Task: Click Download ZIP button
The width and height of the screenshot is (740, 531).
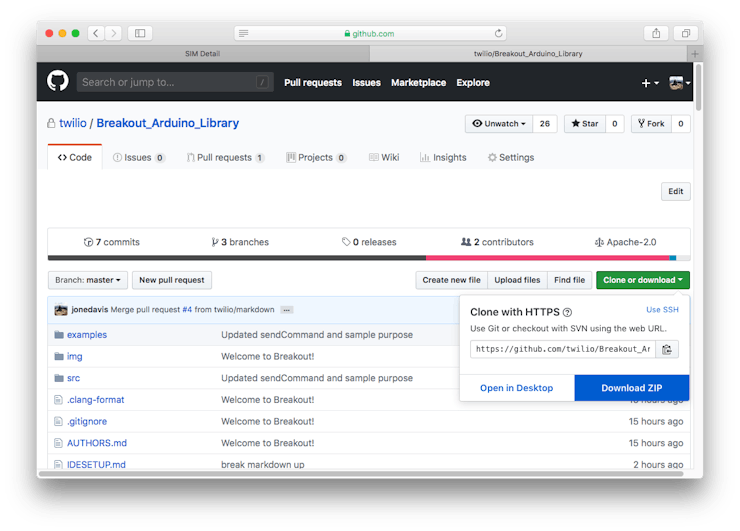Action: click(x=631, y=388)
